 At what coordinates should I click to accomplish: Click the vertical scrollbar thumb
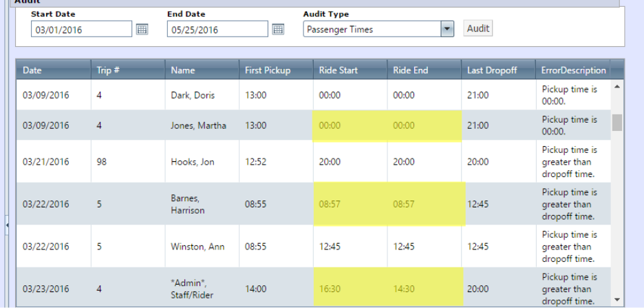(617, 122)
